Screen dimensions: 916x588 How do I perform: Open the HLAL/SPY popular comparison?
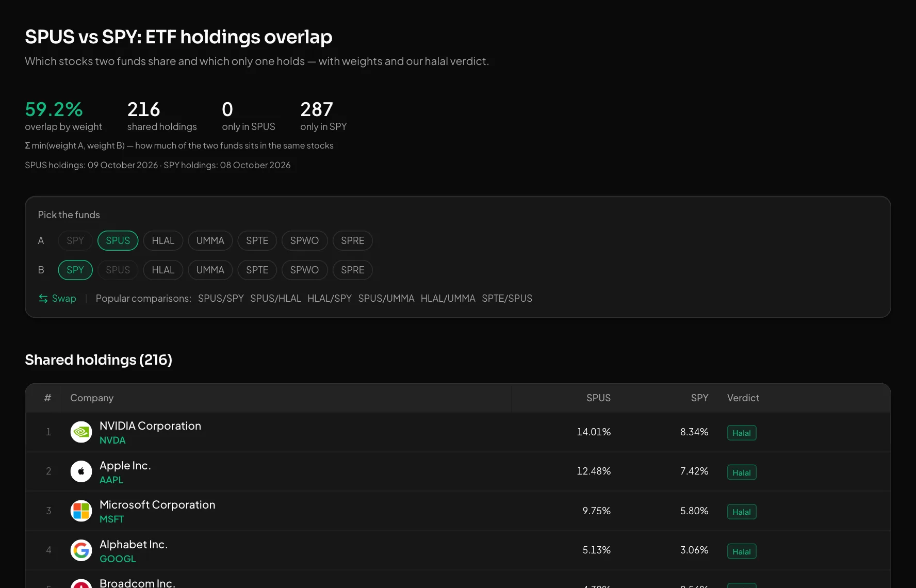point(330,299)
